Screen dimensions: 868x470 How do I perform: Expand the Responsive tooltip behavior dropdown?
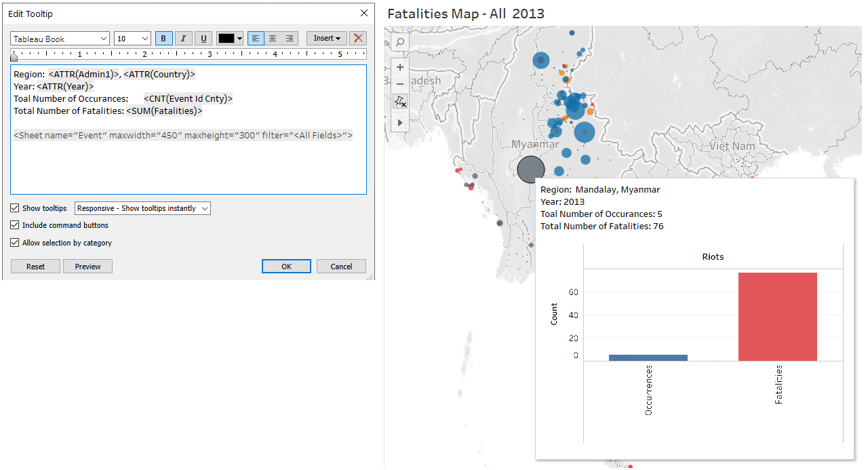click(142, 208)
